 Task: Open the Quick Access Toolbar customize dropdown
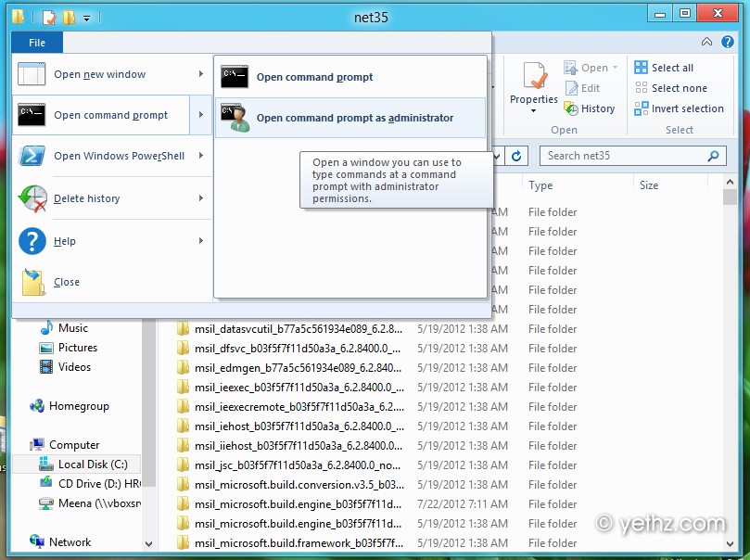(87, 17)
